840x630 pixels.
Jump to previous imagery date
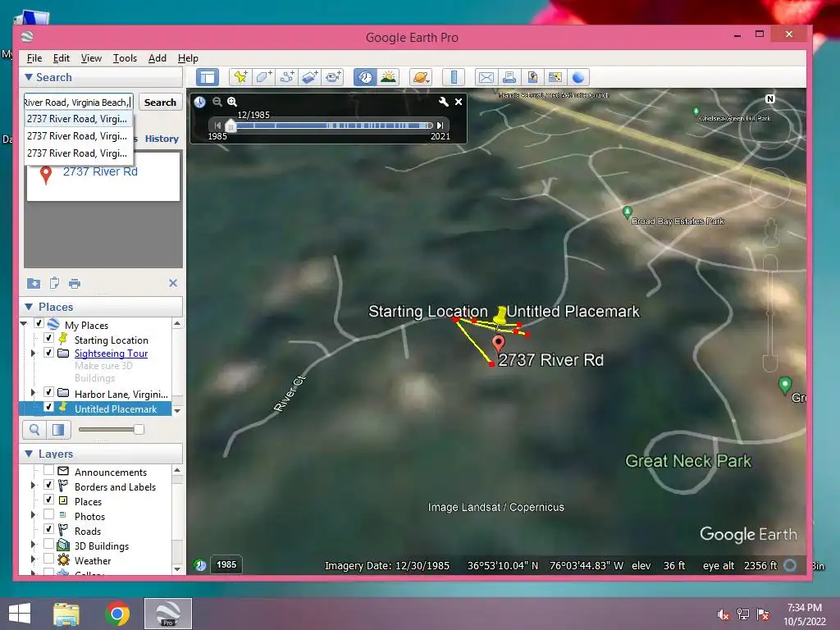tap(217, 126)
